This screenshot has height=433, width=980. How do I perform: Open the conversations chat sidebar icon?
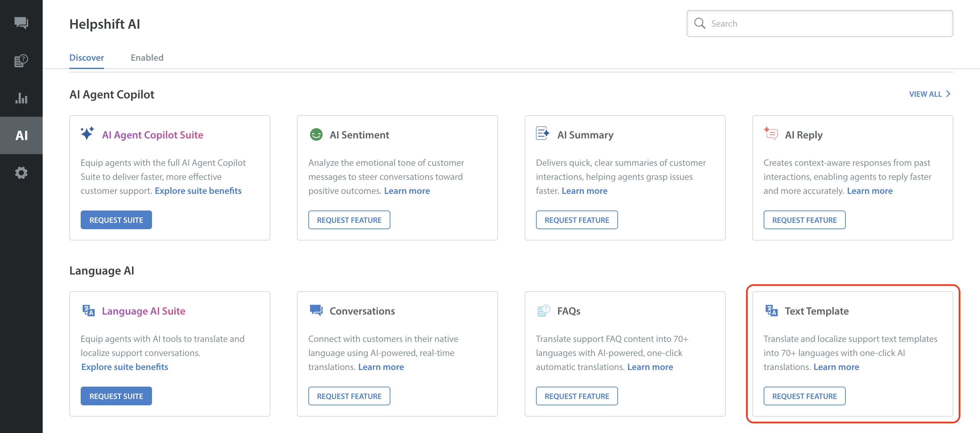click(x=21, y=23)
